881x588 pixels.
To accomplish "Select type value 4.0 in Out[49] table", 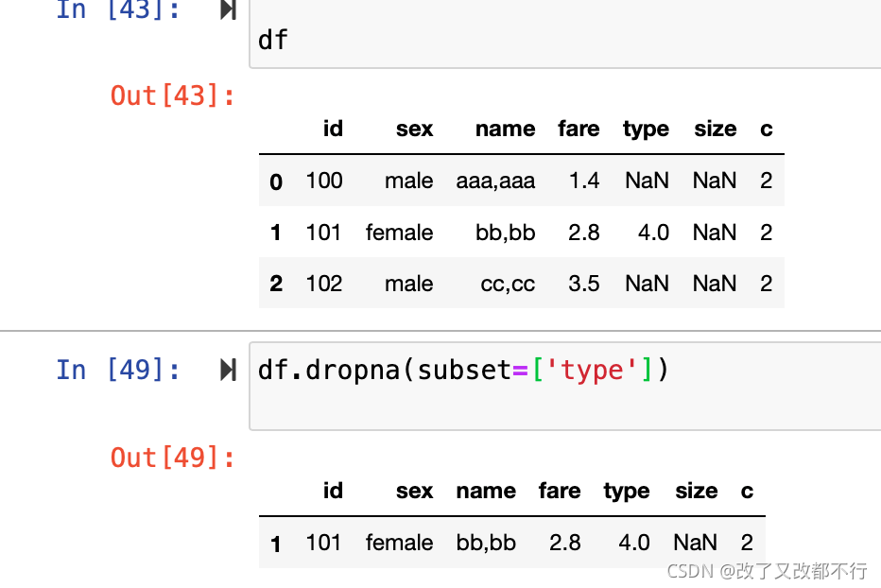I will pyautogui.click(x=634, y=543).
